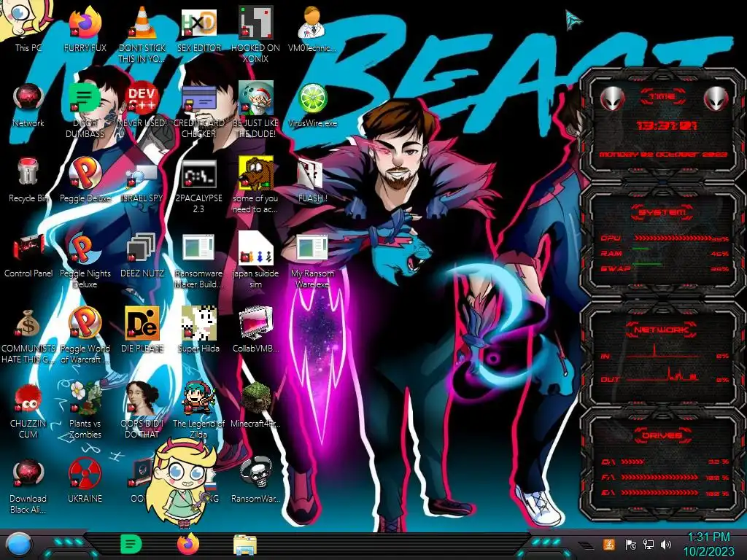
Task: Select the SYSTEM header in the gadget
Action: tap(662, 212)
